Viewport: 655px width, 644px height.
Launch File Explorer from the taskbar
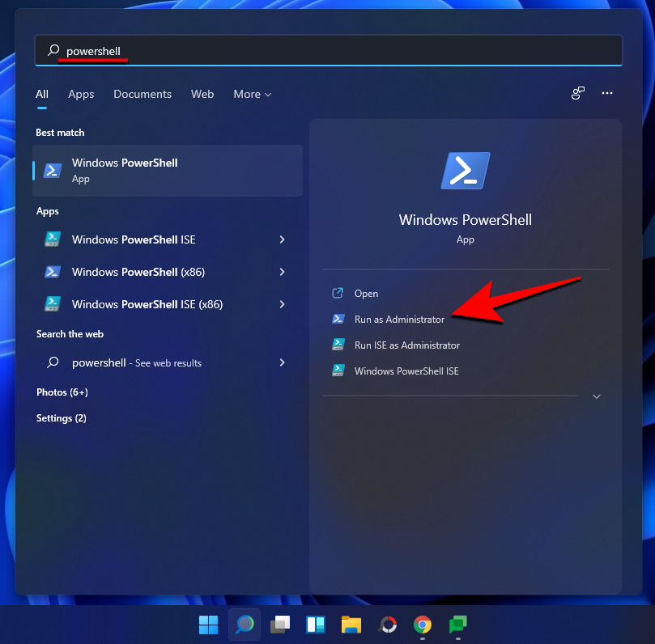(x=351, y=625)
